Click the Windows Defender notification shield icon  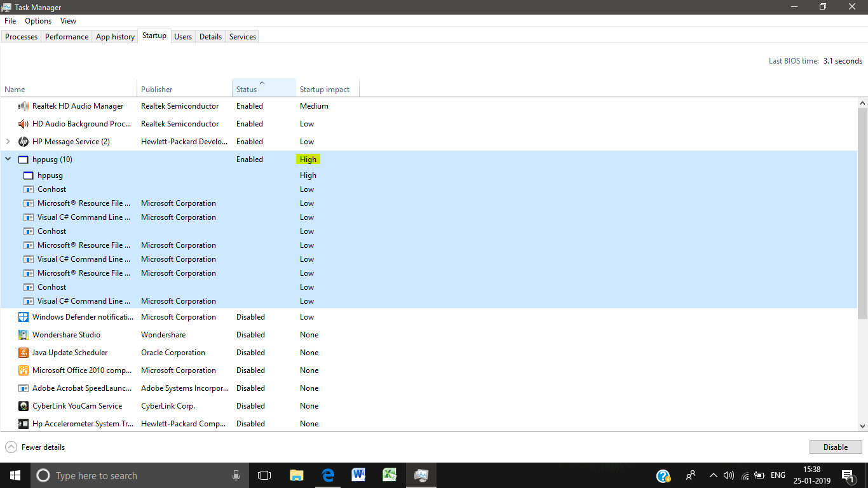(x=24, y=317)
